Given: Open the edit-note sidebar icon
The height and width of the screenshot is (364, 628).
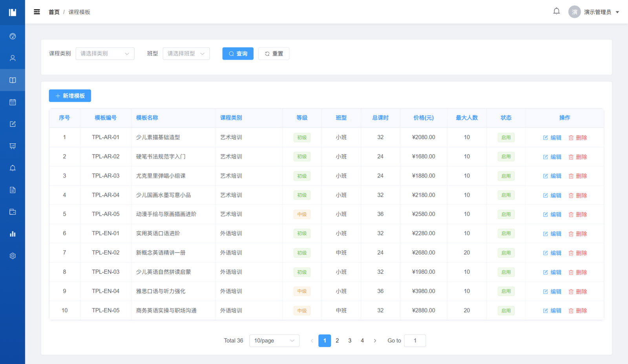Looking at the screenshot, I should [13, 124].
